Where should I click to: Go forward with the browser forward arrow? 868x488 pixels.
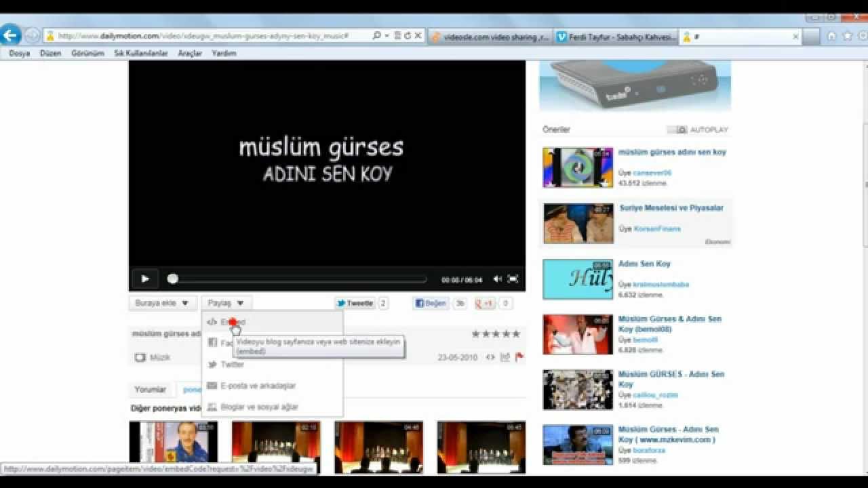(31, 35)
